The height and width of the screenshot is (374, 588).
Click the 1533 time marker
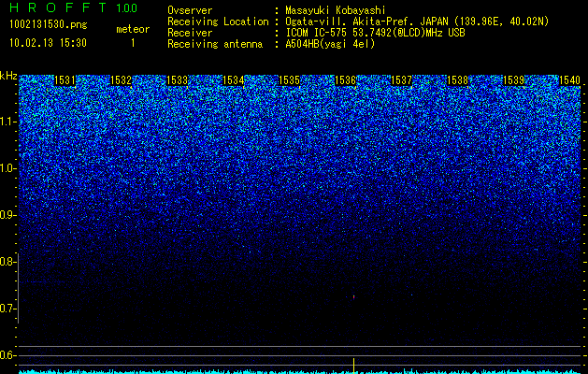click(177, 80)
